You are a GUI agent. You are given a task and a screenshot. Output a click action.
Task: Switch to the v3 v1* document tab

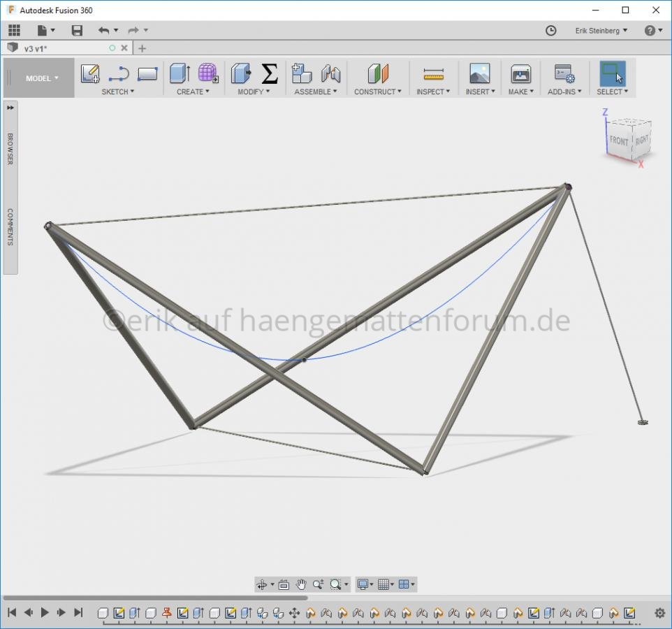(35, 48)
